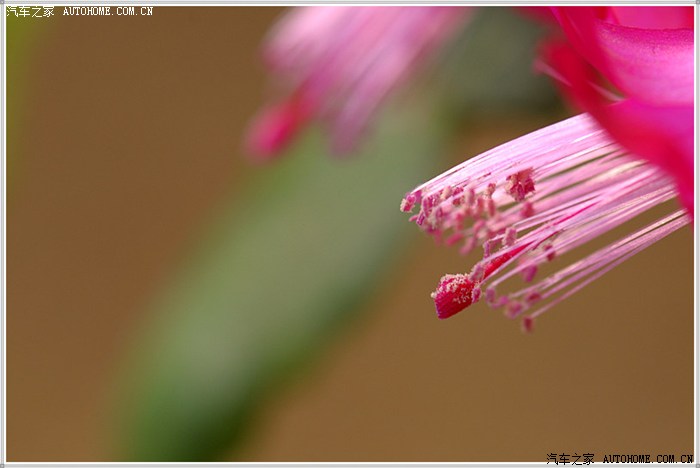Click the pale green blur in top-left corner
The height and width of the screenshot is (468, 700).
(x=20, y=50)
